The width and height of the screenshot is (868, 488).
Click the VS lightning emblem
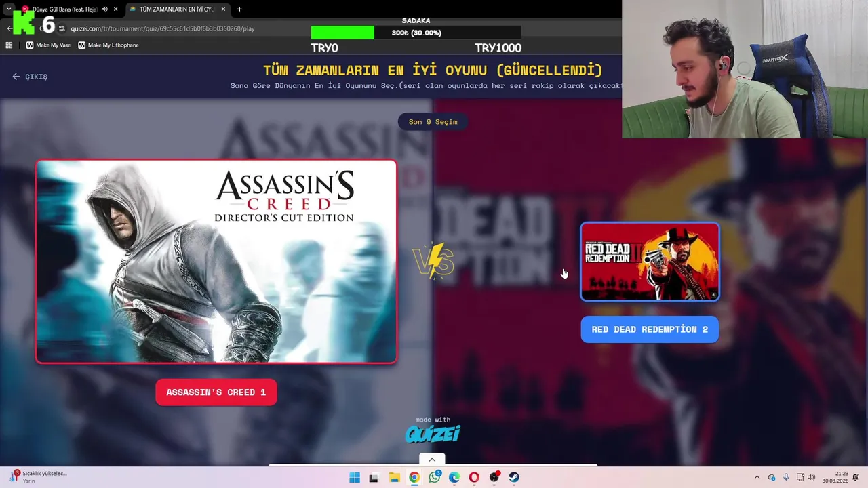click(433, 261)
